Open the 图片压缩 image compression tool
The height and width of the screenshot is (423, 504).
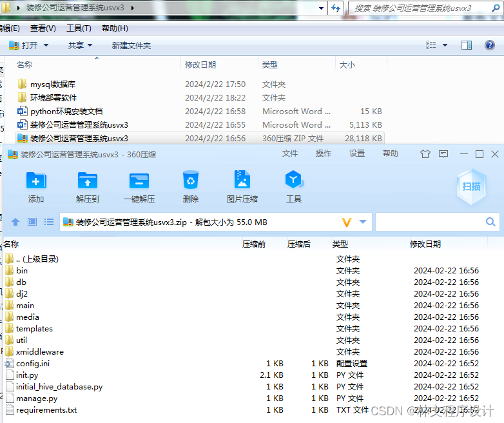(242, 179)
